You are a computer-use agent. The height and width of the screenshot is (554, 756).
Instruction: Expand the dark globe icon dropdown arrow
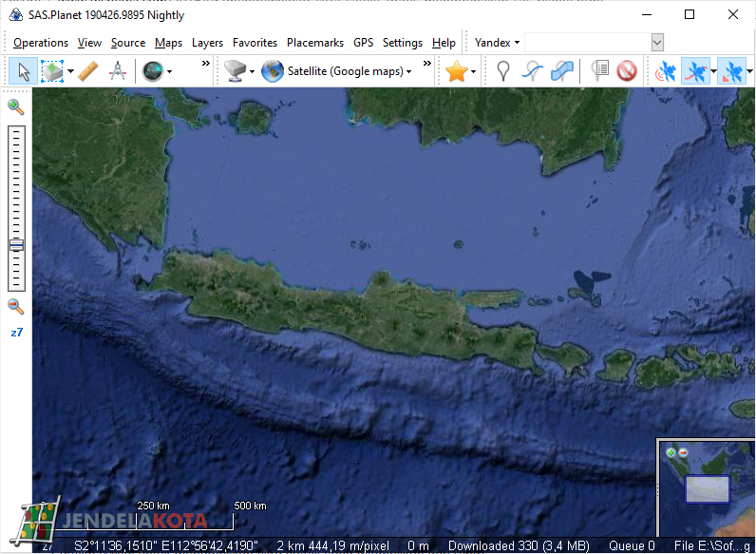click(x=169, y=72)
